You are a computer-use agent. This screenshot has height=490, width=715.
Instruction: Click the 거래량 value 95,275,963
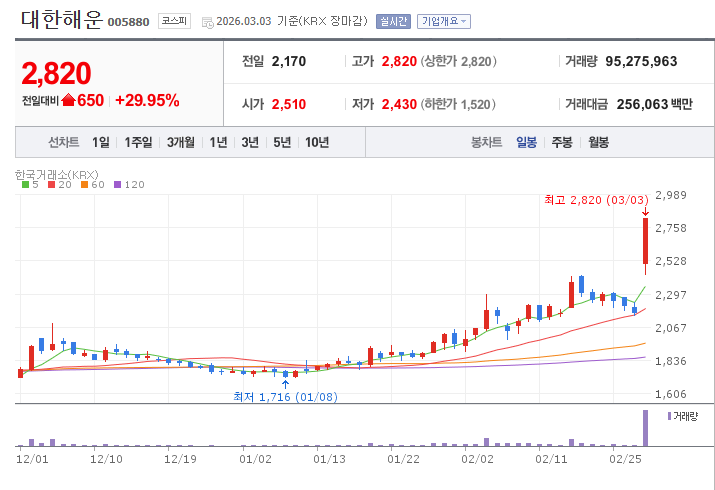point(641,62)
